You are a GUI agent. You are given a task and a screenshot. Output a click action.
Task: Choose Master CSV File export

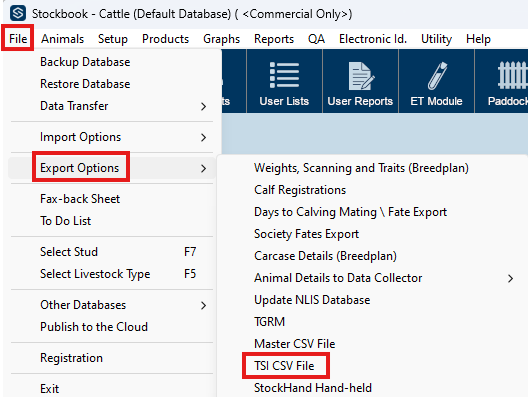[x=295, y=344]
